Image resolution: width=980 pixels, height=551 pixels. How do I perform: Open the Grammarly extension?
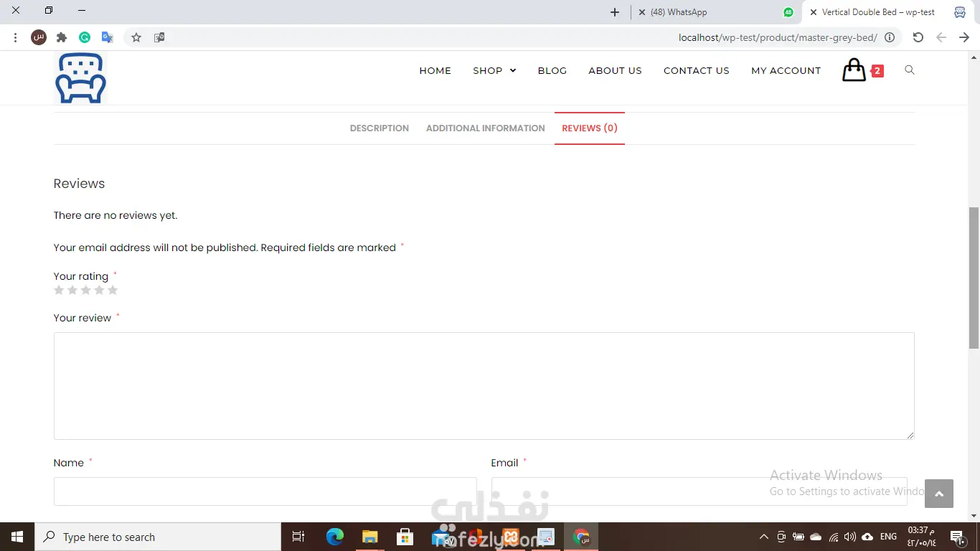[x=85, y=37]
